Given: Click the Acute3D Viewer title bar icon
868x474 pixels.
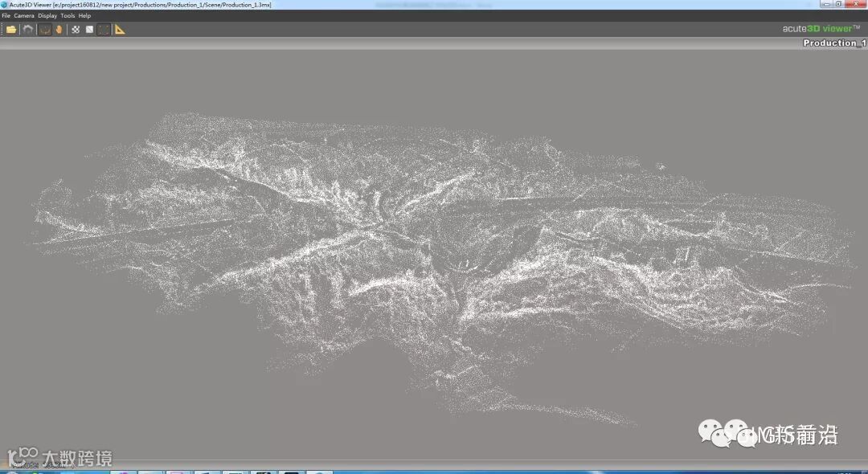Looking at the screenshot, I should click(x=4, y=5).
